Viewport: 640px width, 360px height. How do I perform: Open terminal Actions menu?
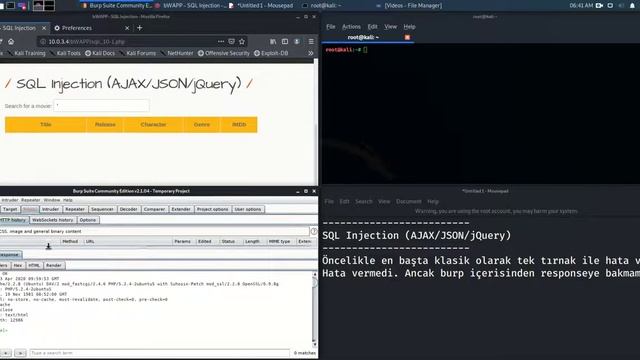click(351, 27)
